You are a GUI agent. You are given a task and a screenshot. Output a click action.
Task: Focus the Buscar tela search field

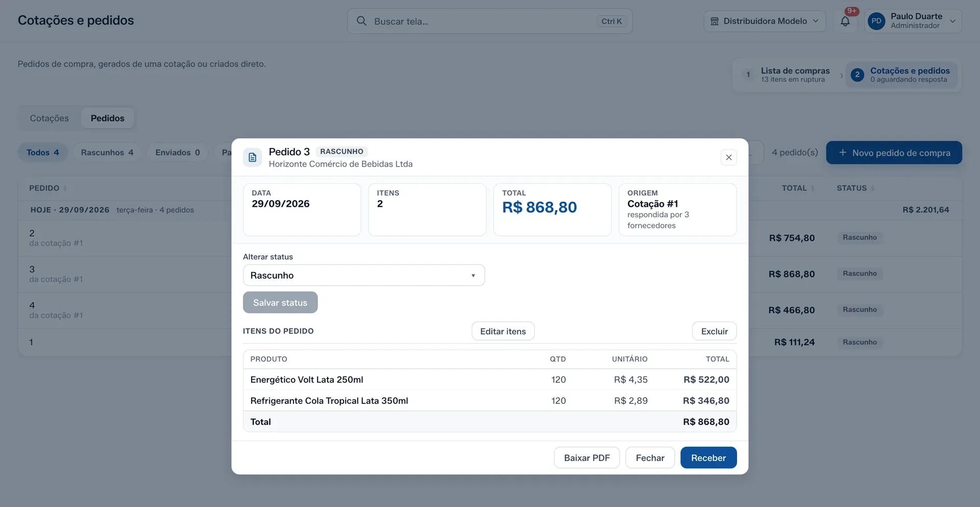coord(489,21)
